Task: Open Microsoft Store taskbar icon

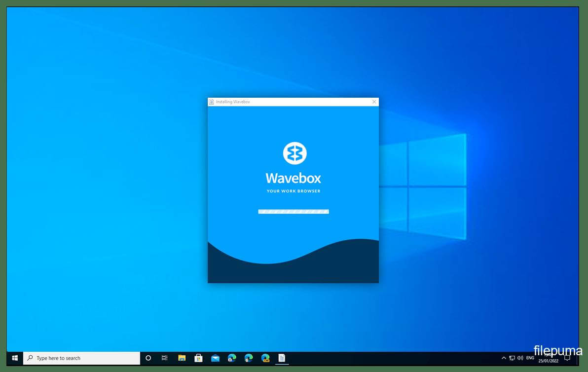Action: click(x=198, y=358)
